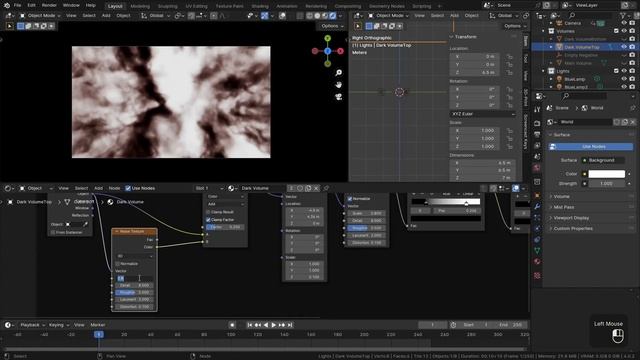The width and height of the screenshot is (640, 360).
Task: Open the viewport Options button
Action: pos(331,26)
